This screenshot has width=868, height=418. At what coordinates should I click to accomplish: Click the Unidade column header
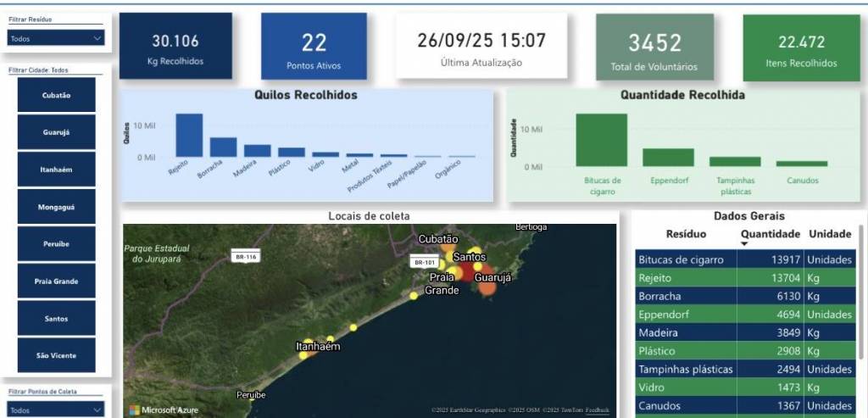coord(829,233)
